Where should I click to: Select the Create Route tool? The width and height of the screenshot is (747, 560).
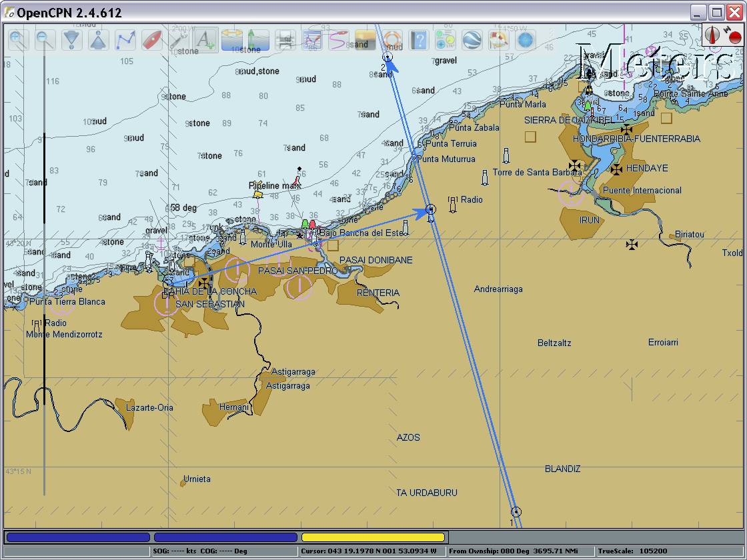click(125, 40)
